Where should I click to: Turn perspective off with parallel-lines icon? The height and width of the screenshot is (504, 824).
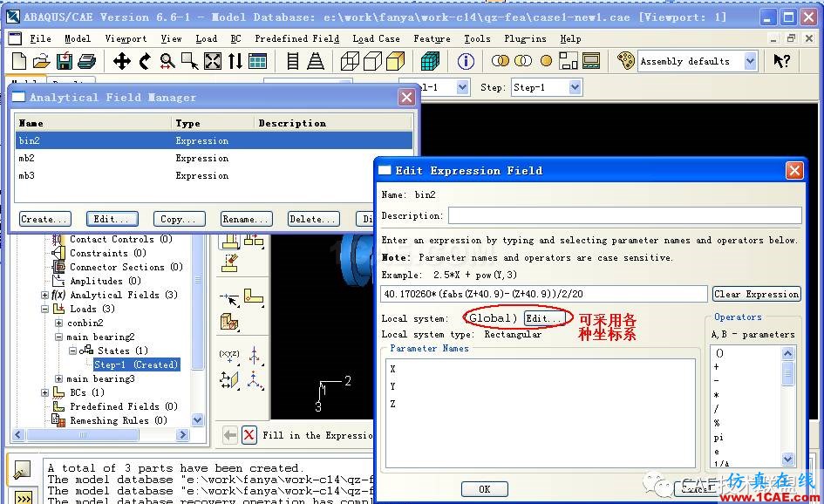[x=293, y=61]
